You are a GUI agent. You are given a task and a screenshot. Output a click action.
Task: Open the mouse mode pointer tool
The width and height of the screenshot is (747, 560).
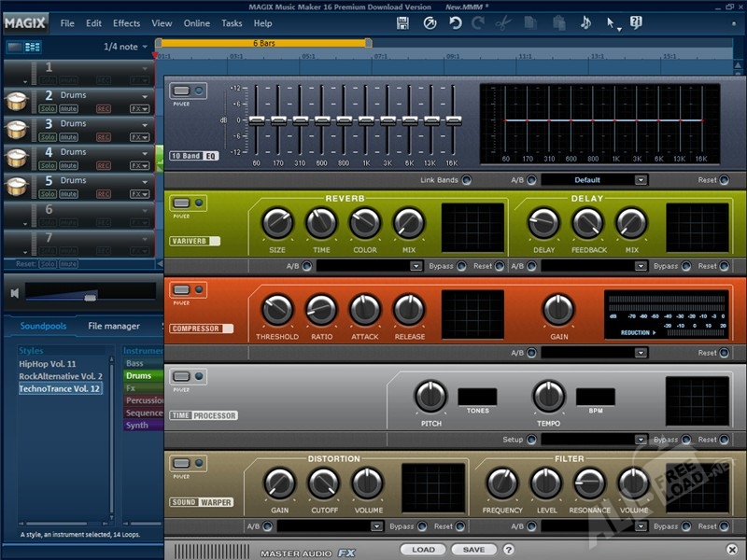pyautogui.click(x=612, y=22)
